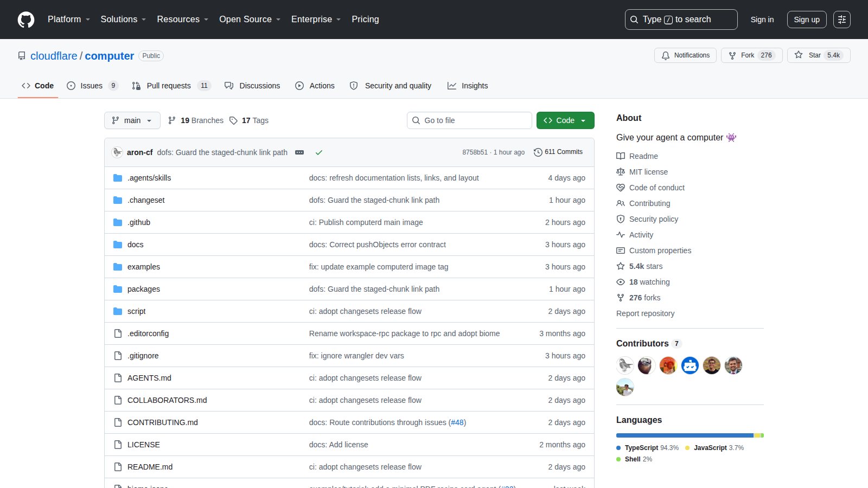
Task: Select the Code tab
Action: pyautogui.click(x=38, y=86)
